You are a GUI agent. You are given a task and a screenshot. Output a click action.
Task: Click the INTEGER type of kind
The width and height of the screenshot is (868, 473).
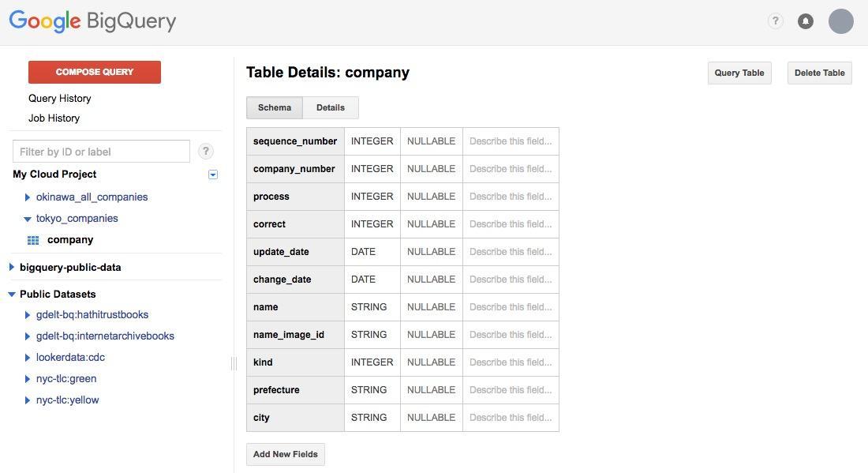(372, 362)
